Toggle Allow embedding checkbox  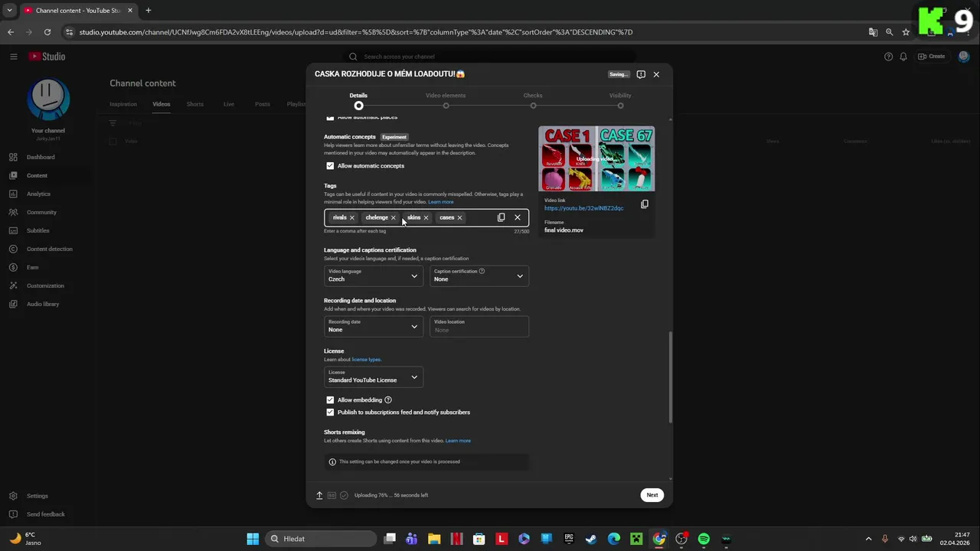pyautogui.click(x=330, y=400)
